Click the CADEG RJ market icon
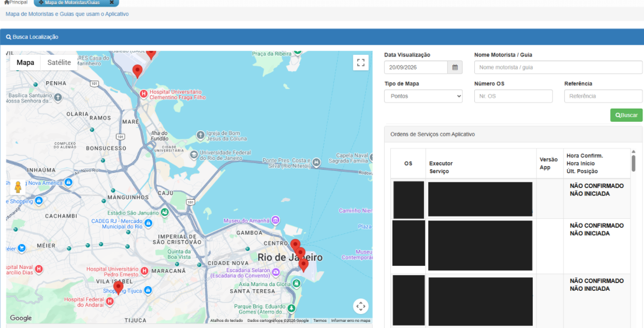This screenshot has width=644, height=328. pyautogui.click(x=148, y=223)
